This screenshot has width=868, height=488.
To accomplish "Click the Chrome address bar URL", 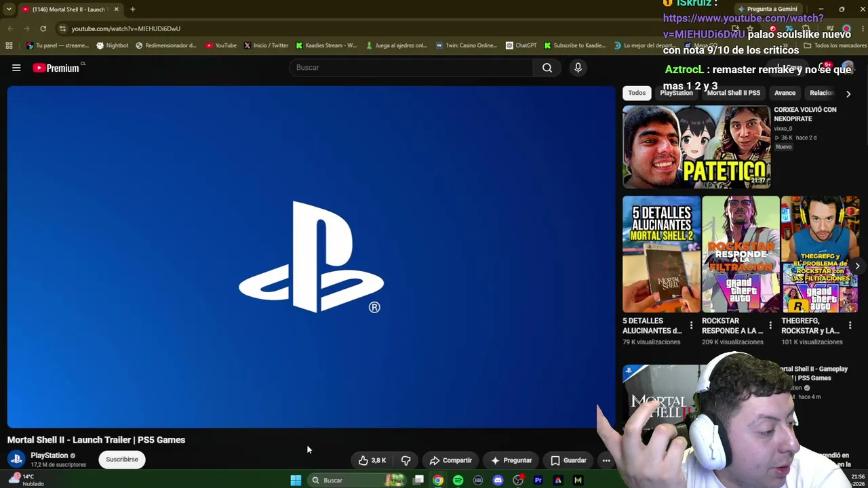I will pos(126,28).
